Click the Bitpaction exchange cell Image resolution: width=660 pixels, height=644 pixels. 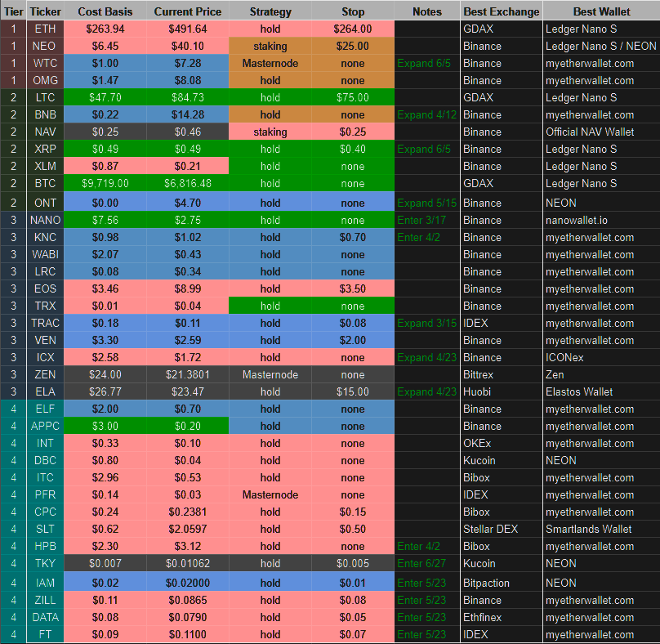pos(502,583)
